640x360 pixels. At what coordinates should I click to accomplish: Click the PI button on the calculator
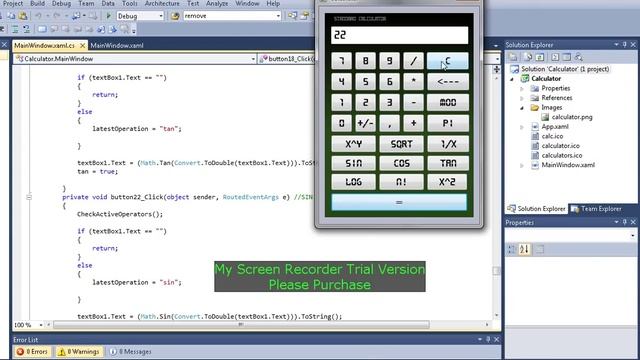click(x=448, y=123)
